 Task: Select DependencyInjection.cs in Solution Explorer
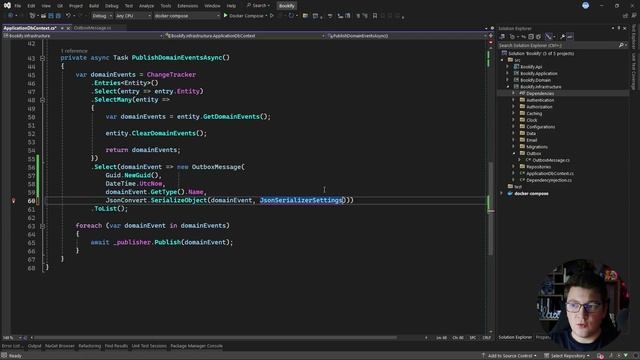549,180
